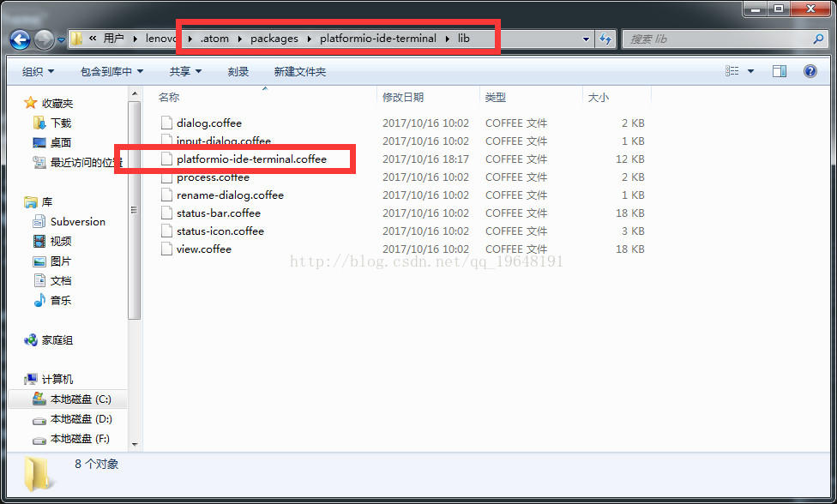Select the process.coffee file
The image size is (837, 504).
tap(213, 177)
